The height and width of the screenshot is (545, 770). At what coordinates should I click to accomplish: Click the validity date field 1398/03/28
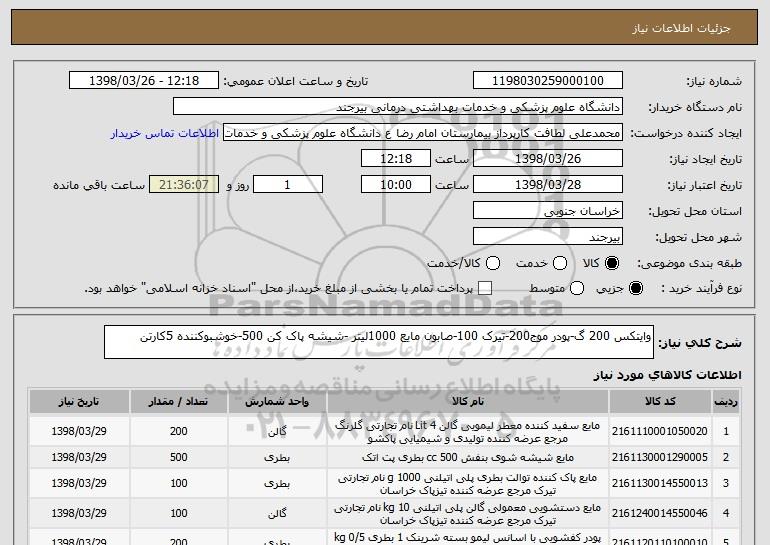[x=548, y=185]
